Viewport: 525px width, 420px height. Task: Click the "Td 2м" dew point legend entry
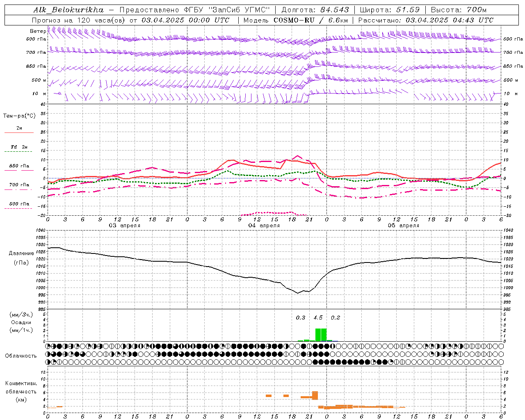(19, 147)
